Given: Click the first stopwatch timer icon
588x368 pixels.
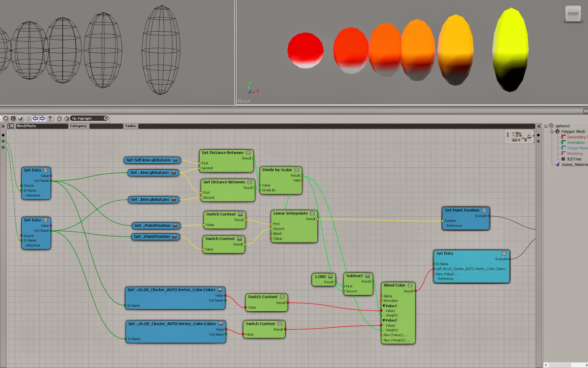Looking at the screenshot, I should (60, 118).
